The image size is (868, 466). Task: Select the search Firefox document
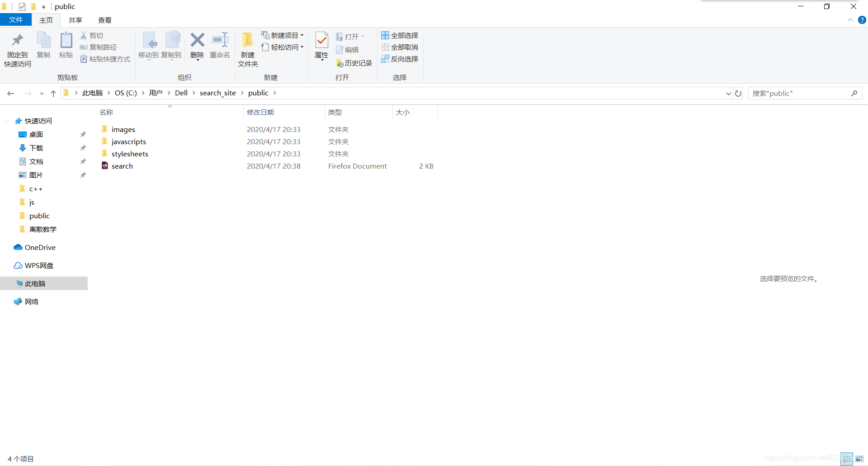coord(122,166)
